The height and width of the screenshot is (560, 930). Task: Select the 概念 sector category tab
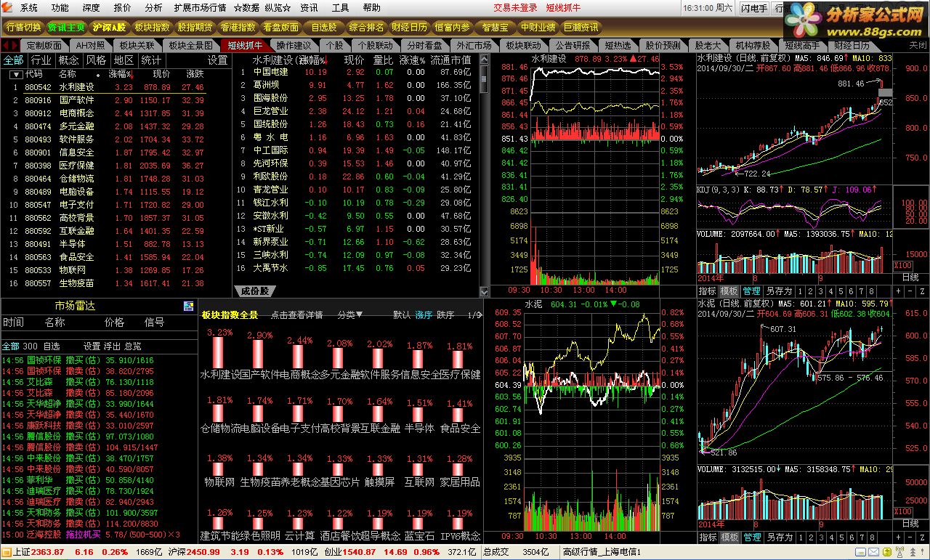pyautogui.click(x=69, y=60)
